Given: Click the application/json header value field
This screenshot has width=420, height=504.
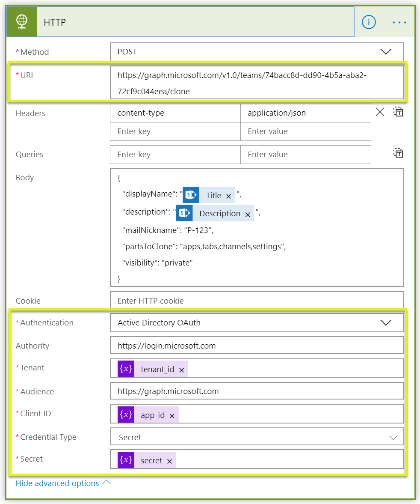Looking at the screenshot, I should [x=306, y=113].
